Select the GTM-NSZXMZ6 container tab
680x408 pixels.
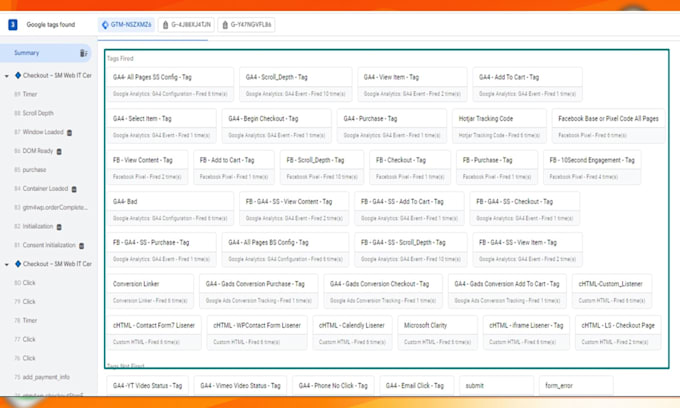[127, 25]
